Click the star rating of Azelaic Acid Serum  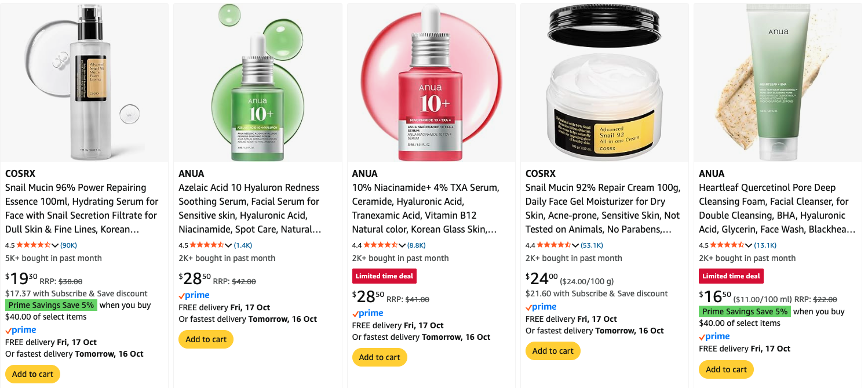207,245
